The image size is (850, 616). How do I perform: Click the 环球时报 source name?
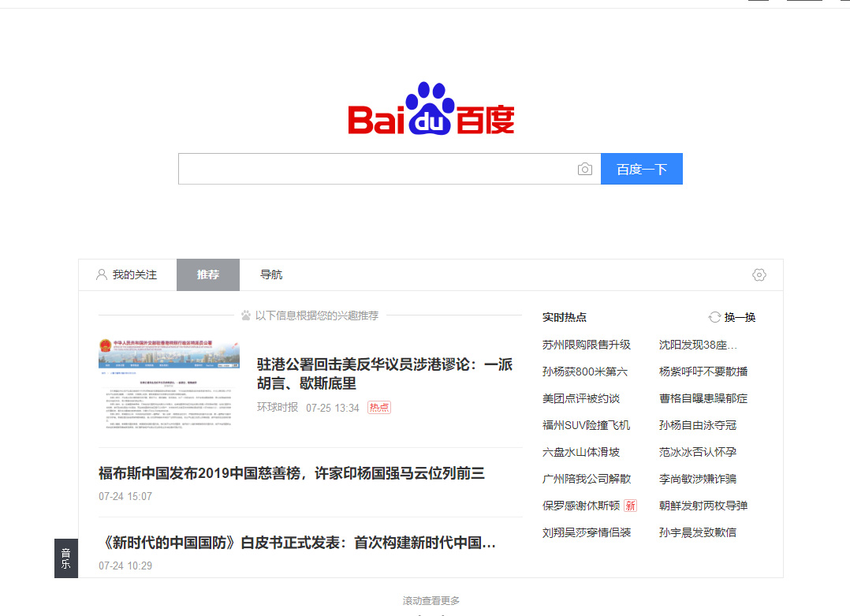pyautogui.click(x=278, y=407)
